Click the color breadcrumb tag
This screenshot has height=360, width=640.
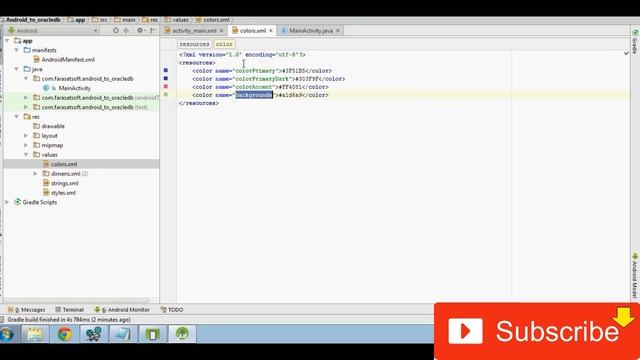pos(224,44)
